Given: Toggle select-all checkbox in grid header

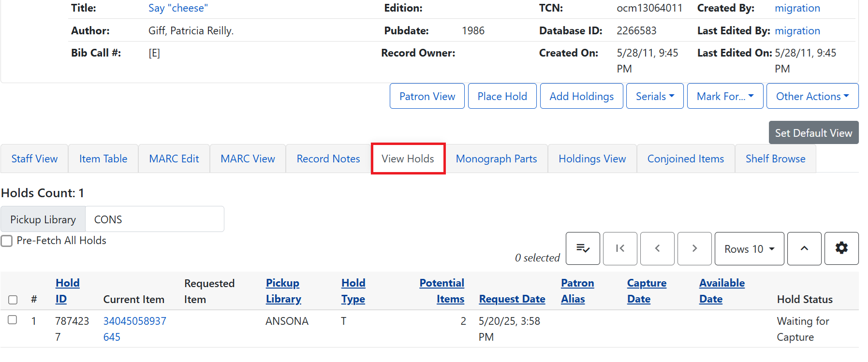Looking at the screenshot, I should tap(13, 300).
